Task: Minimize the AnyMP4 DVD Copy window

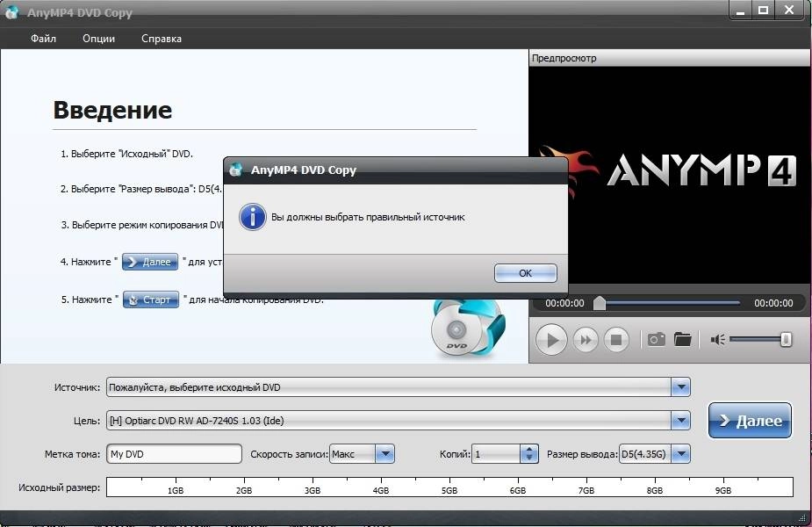Action: pos(741,10)
